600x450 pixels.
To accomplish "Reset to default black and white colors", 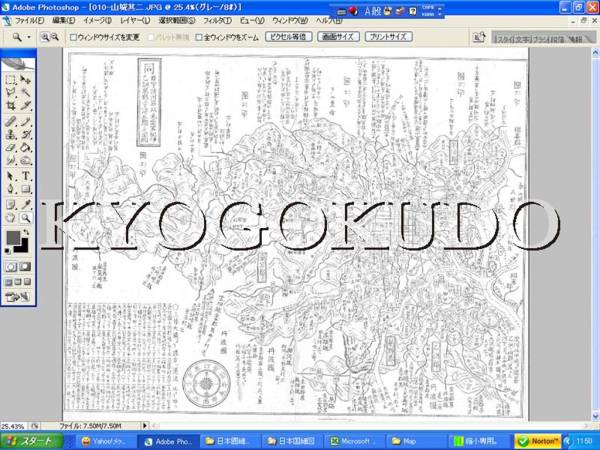I will [x=8, y=251].
